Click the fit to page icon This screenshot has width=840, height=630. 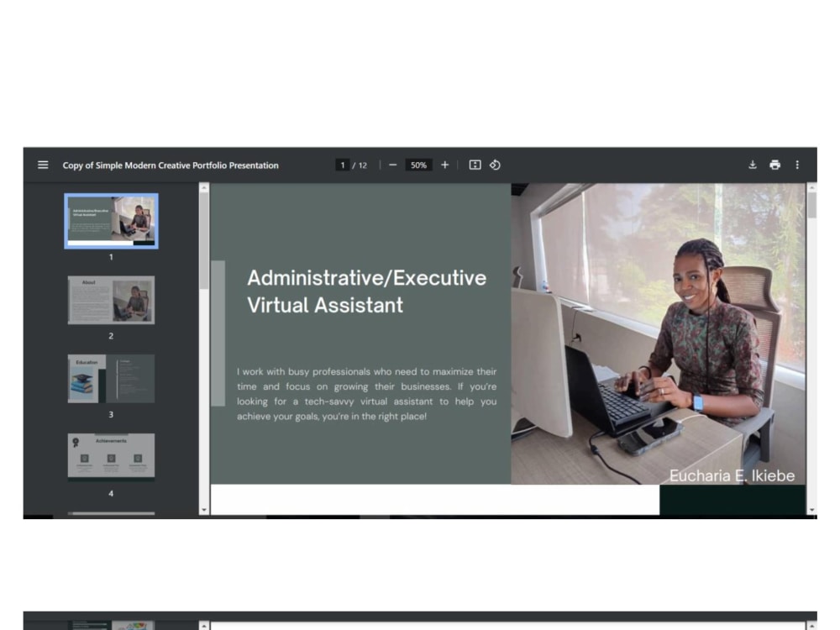coord(475,165)
